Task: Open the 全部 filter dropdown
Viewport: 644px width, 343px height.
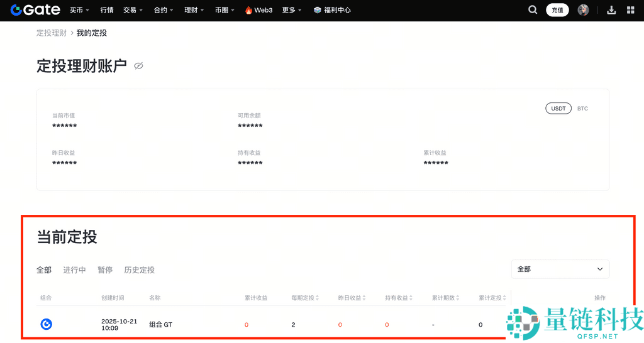Action: [x=560, y=269]
